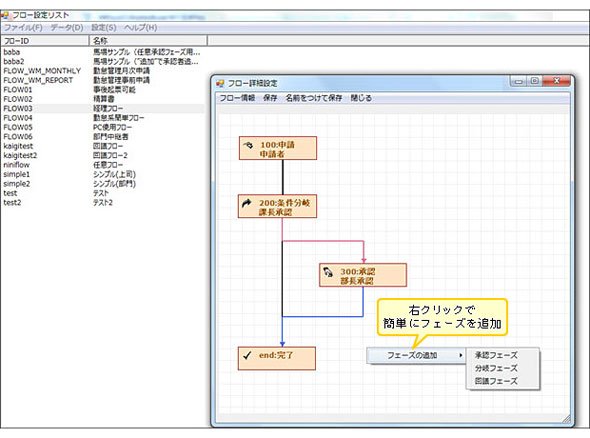Open the フロー情報 menu item
The image size is (590, 438).
coord(237,98)
